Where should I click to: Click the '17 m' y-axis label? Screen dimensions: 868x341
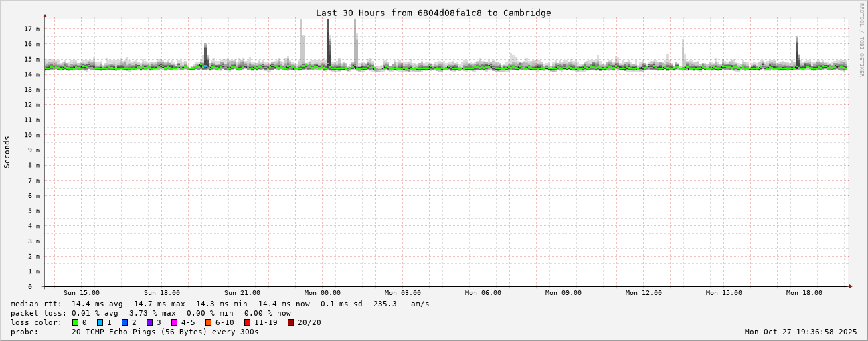pos(32,29)
